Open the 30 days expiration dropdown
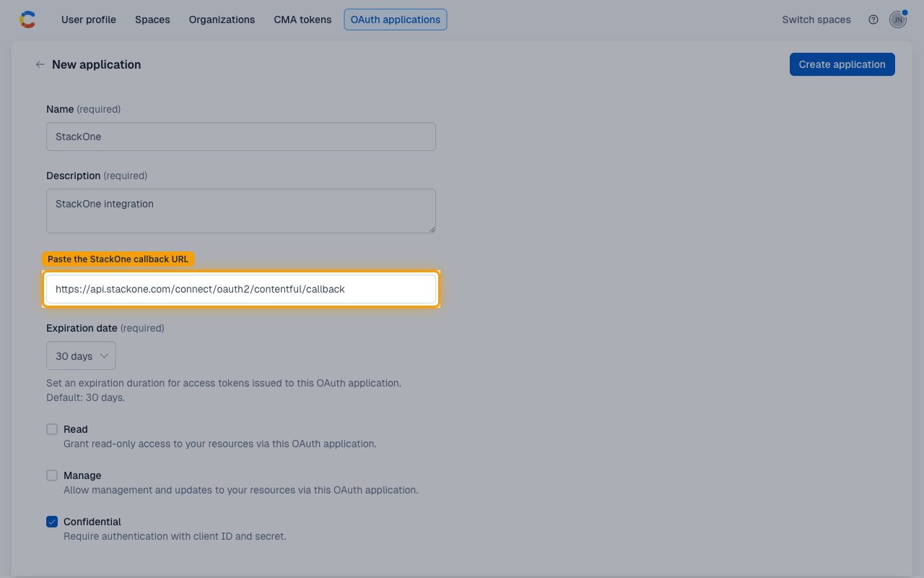 [x=81, y=355]
